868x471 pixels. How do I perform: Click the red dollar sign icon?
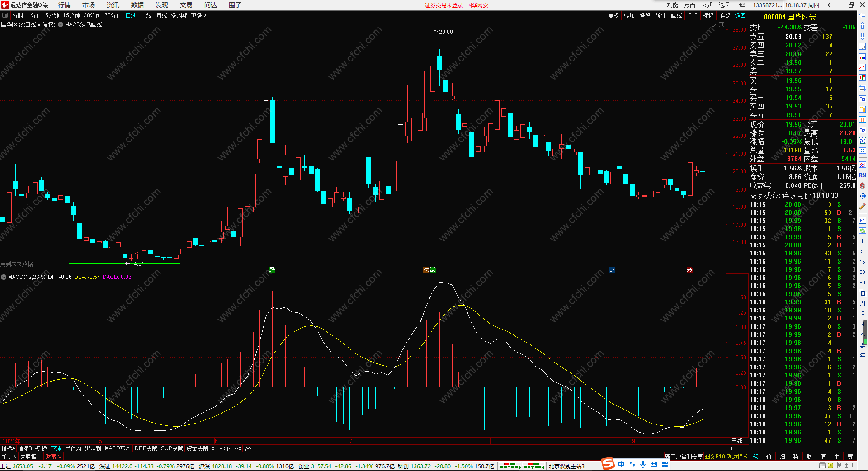tap(862, 185)
